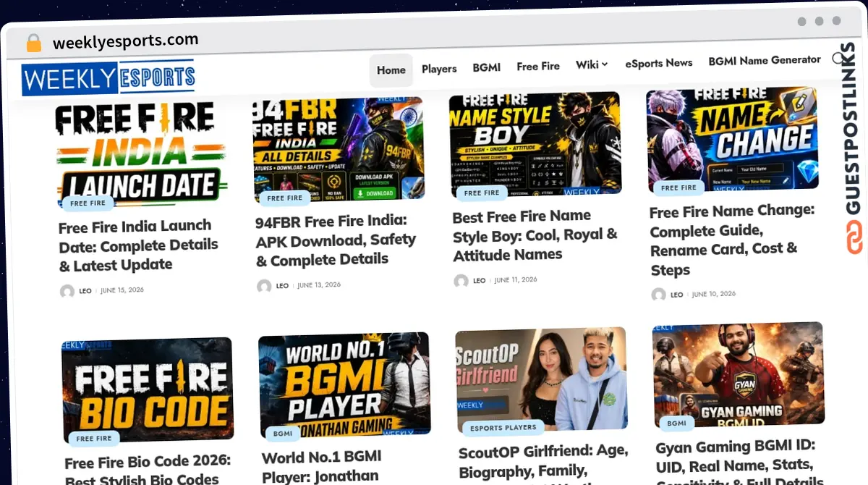Click the World No.1 BGMI Player thumbnail
This screenshot has width=868, height=485.
pos(344,384)
